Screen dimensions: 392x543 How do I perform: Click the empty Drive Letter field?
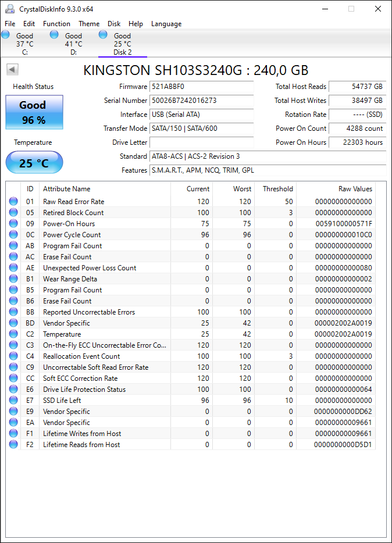pos(202,142)
